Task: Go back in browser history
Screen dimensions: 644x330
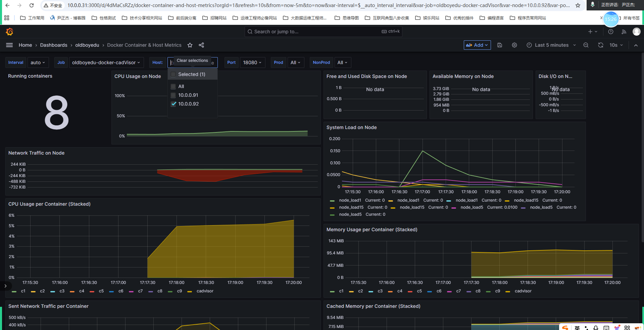Action: 7,5
